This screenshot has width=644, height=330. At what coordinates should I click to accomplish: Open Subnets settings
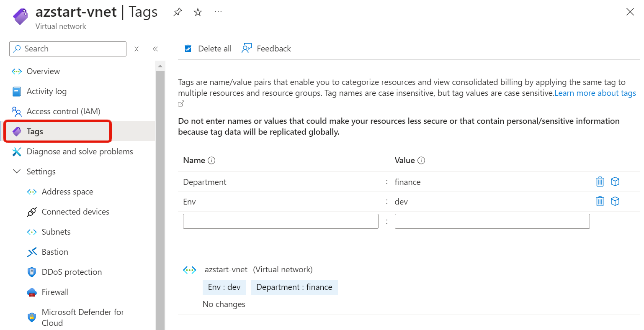[x=56, y=232]
